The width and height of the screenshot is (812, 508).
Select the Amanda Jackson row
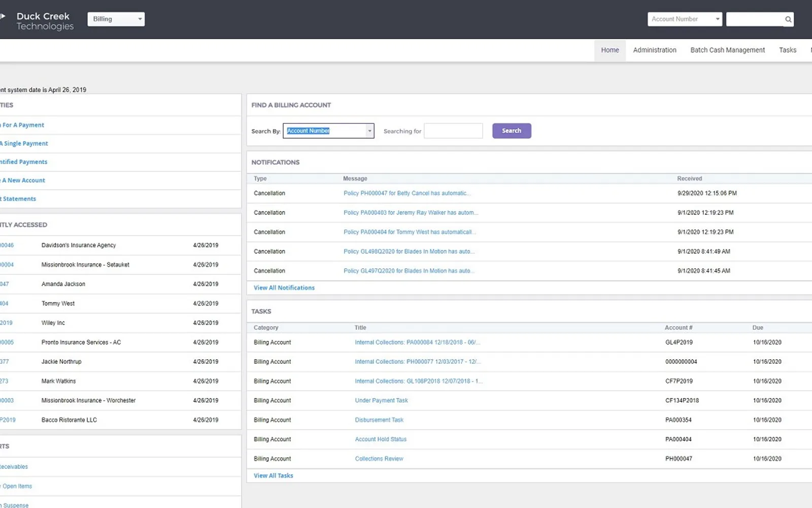click(x=120, y=284)
